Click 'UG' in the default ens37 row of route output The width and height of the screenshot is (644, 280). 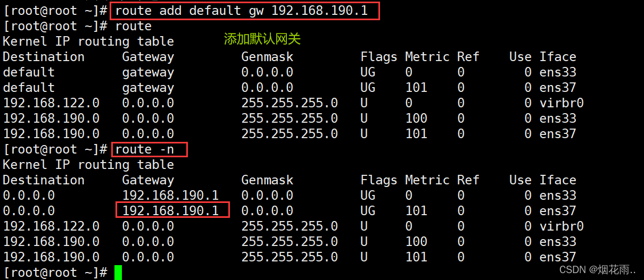[x=368, y=88]
